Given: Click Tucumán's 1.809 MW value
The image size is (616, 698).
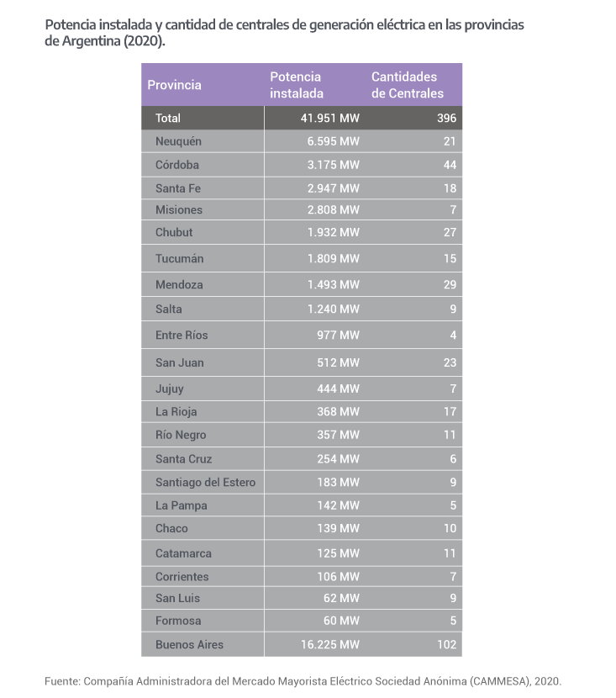Looking at the screenshot, I should [x=334, y=259].
